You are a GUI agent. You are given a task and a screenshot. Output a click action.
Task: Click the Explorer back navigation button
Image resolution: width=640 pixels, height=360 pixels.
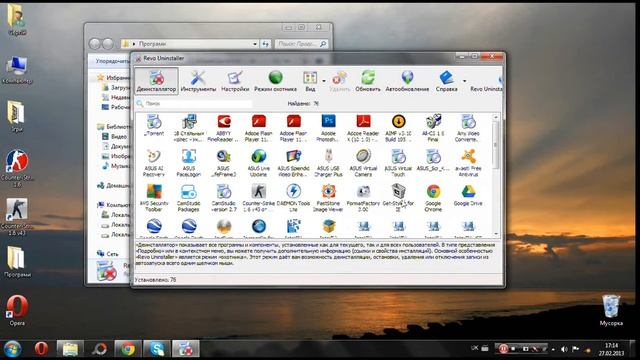point(95,44)
